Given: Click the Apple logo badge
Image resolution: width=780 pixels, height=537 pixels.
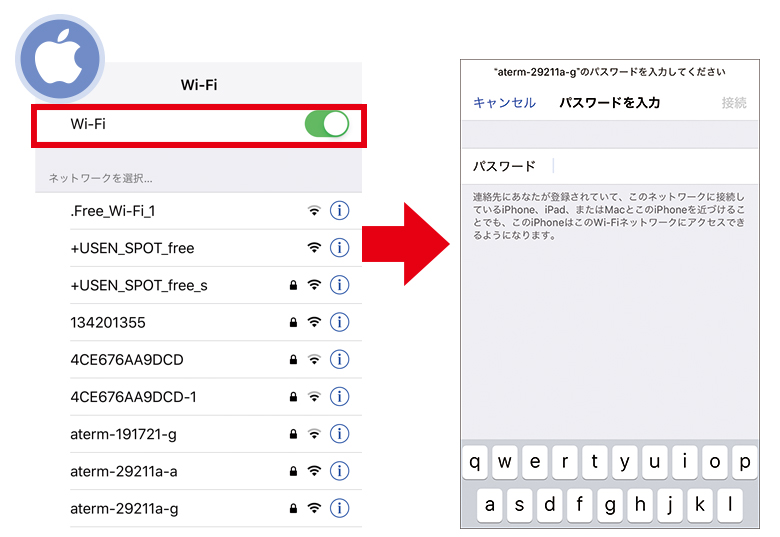Looking at the screenshot, I should tap(60, 59).
